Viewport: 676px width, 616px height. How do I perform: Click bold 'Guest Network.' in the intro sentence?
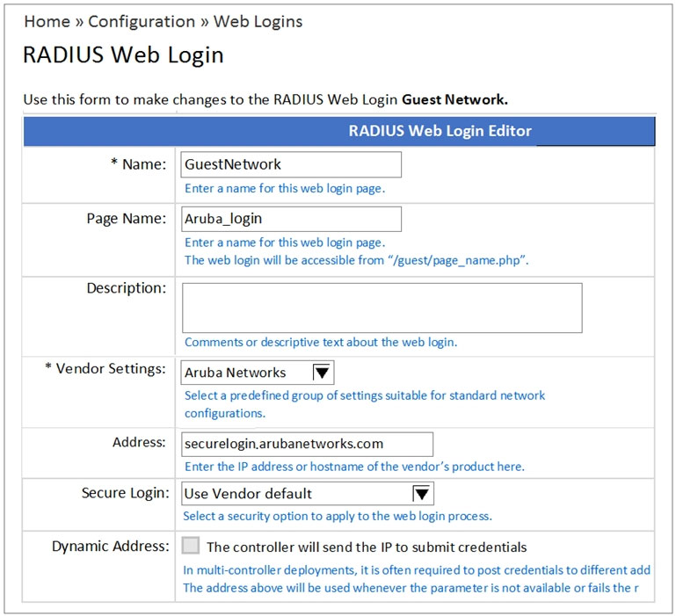tap(454, 99)
